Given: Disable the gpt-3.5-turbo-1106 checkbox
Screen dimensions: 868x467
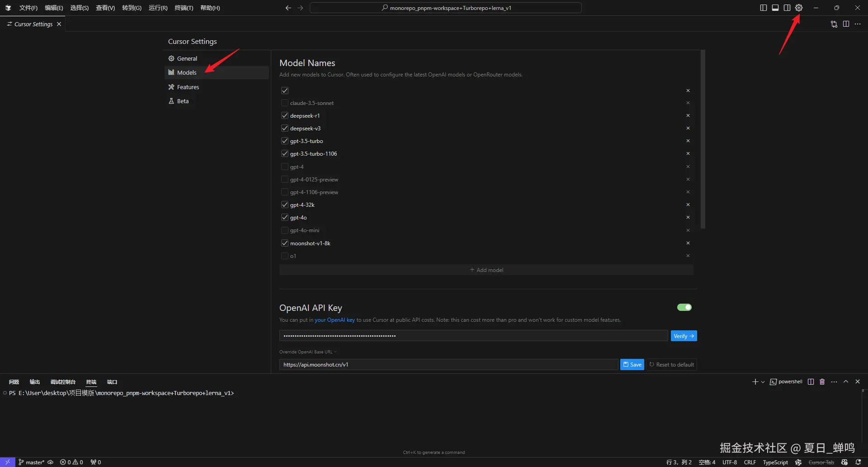Looking at the screenshot, I should 285,154.
